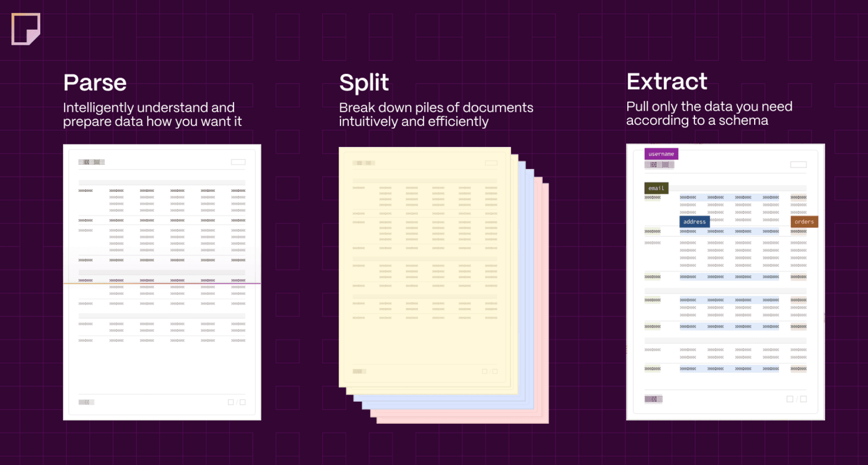
Task: Switch to the Extract section heading
Action: 667,81
